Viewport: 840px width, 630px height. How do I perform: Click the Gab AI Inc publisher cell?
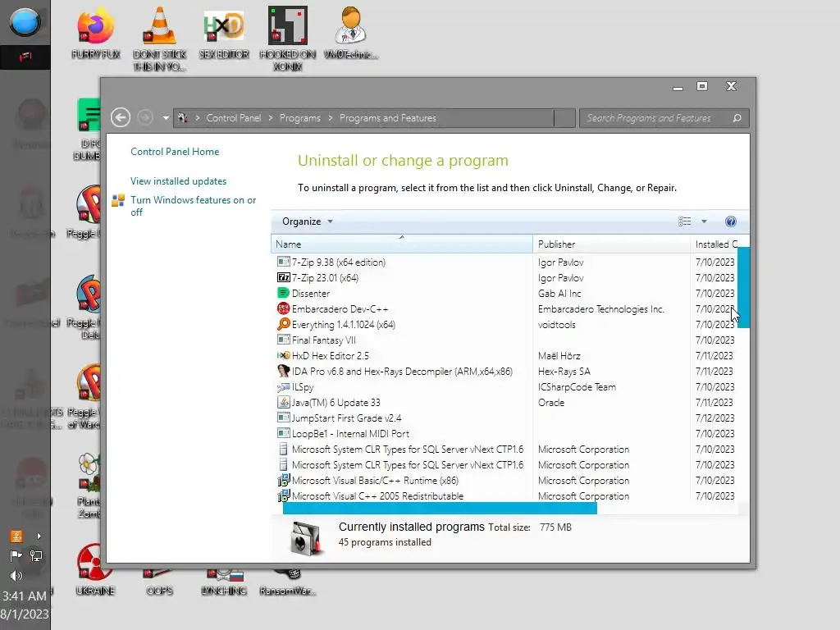point(559,294)
